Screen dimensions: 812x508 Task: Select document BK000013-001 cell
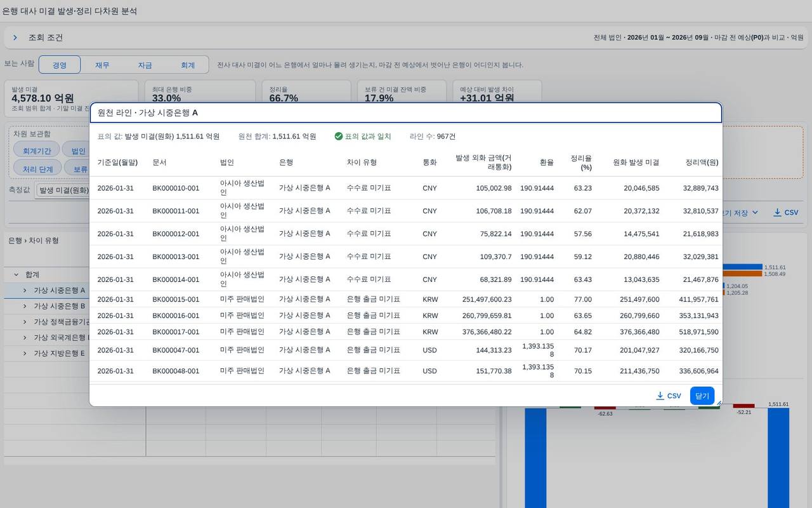tap(176, 257)
